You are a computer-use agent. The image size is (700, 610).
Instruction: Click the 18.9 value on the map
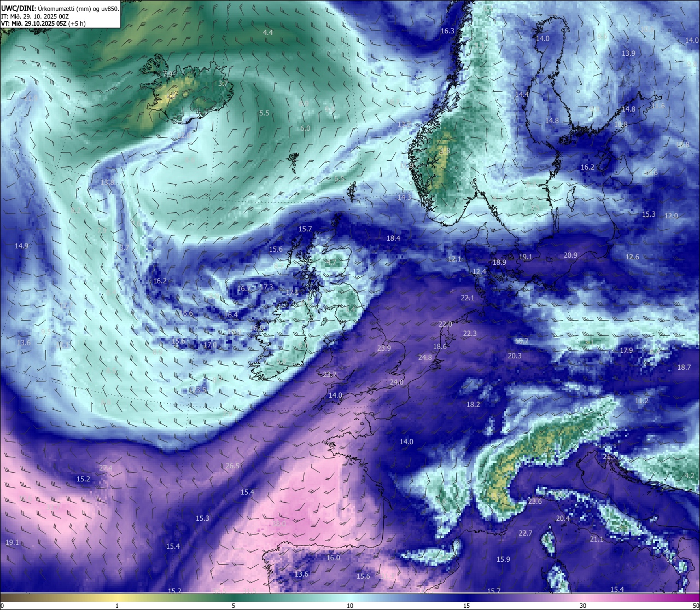[x=499, y=263]
